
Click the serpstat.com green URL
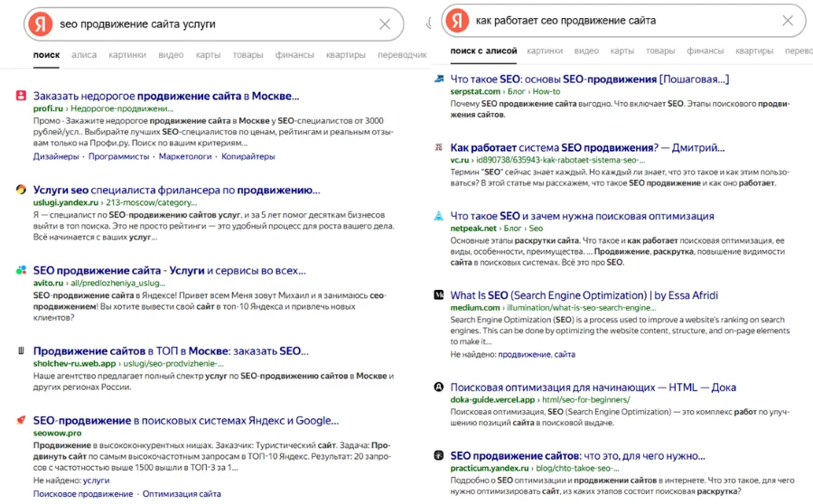tap(475, 91)
